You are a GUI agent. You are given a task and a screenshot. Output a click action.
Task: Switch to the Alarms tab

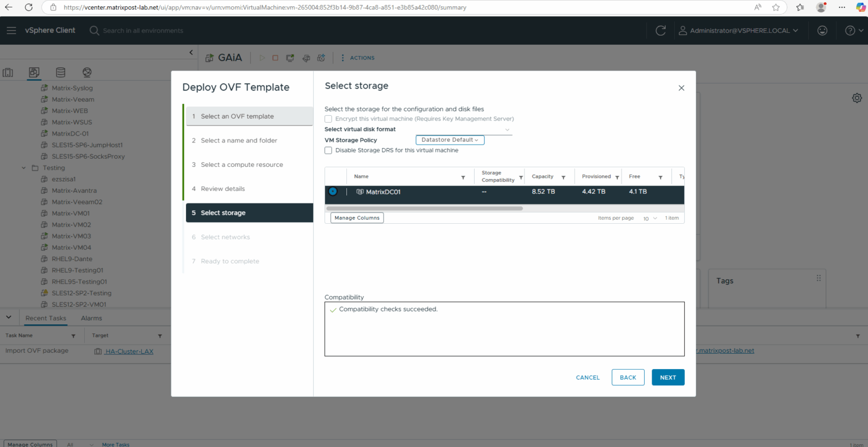[x=91, y=318]
